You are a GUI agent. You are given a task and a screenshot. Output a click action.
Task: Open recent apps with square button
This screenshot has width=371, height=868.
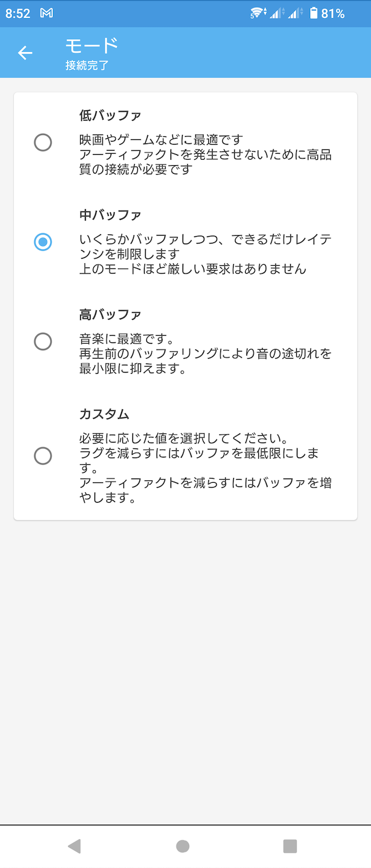tap(290, 846)
